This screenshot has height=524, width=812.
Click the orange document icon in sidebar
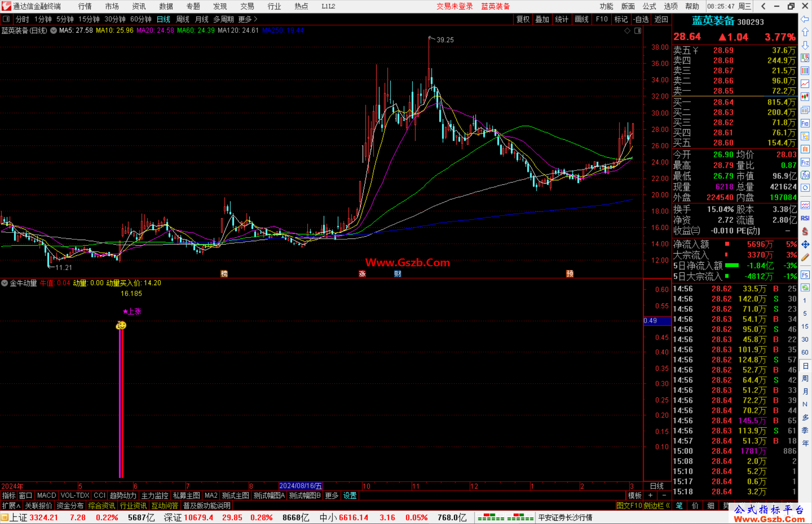coord(805,149)
